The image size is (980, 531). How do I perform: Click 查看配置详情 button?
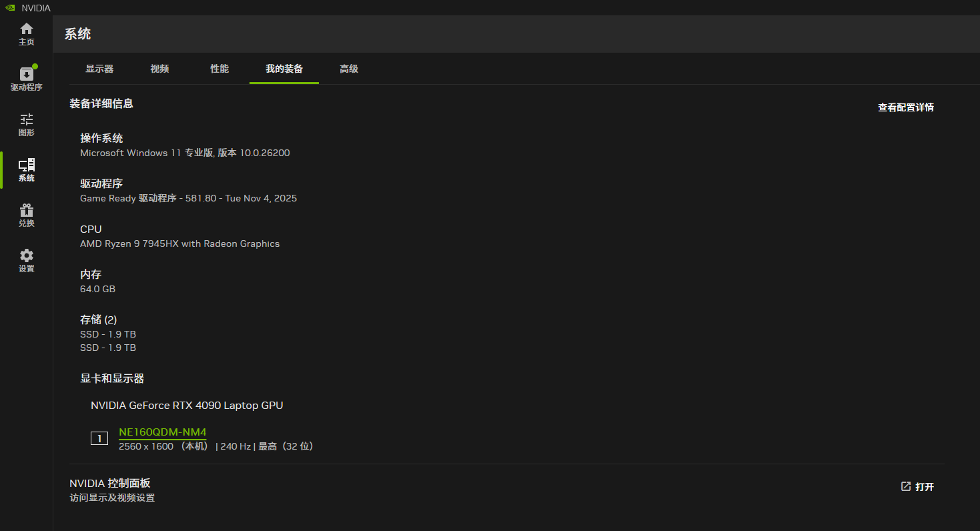(x=905, y=107)
